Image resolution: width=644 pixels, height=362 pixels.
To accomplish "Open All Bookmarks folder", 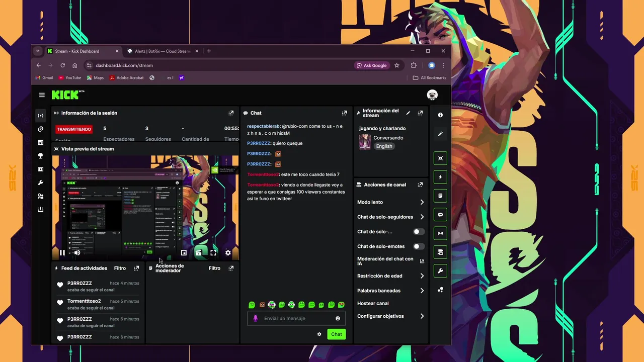I will tap(429, 78).
